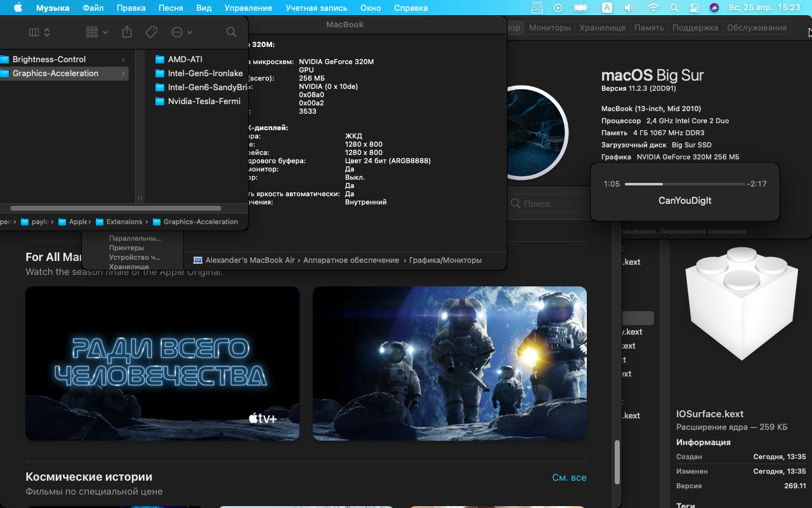Image resolution: width=812 pixels, height=508 pixels.
Task: Switch the keyboard input source indicator
Action: tap(607, 8)
